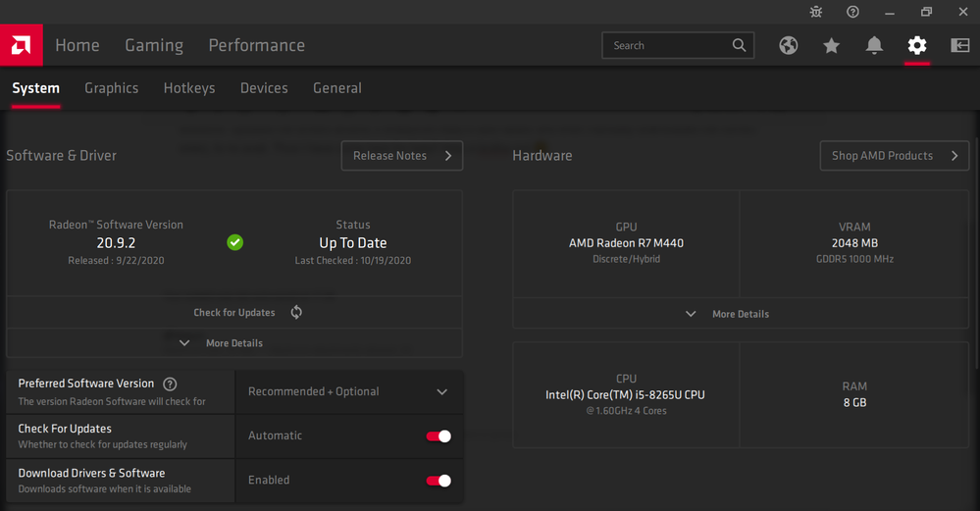Open the help question mark icon
The width and height of the screenshot is (980, 511).
coord(852,12)
